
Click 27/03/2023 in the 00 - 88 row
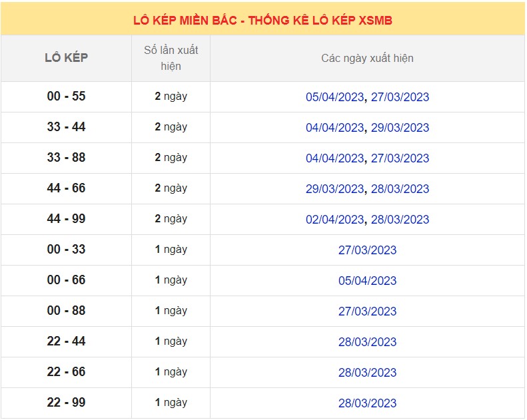coord(367,312)
